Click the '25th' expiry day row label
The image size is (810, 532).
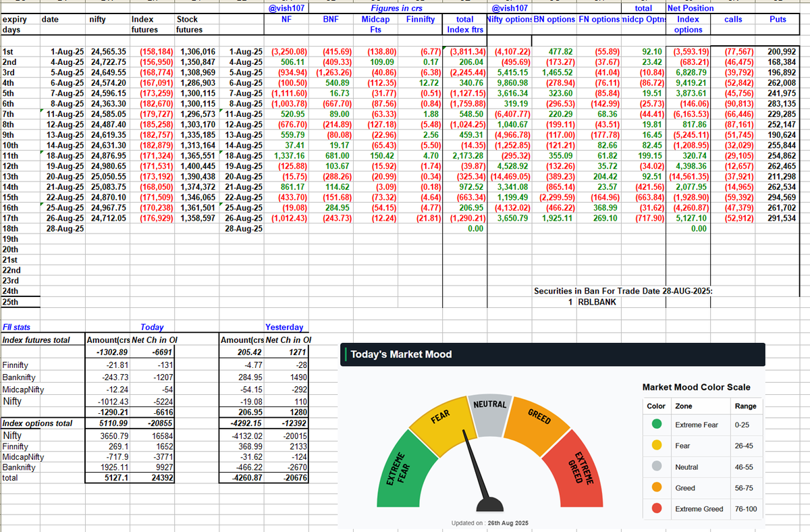[x=10, y=302]
